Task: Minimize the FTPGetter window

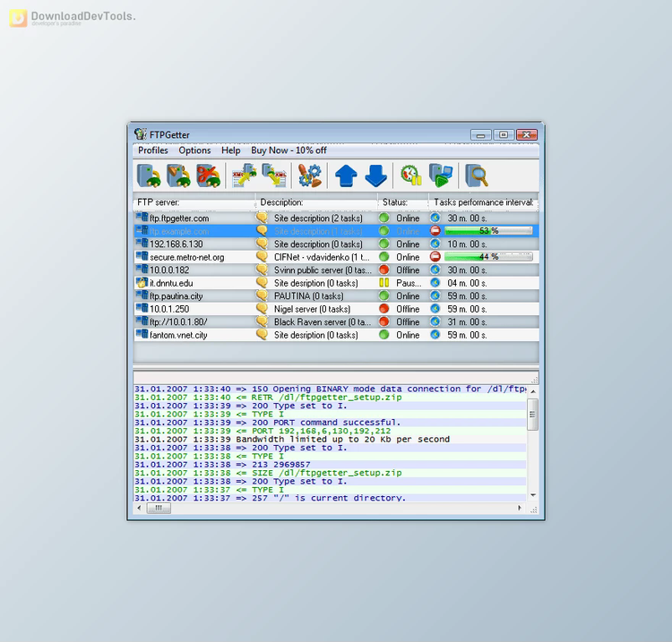Action: click(x=481, y=135)
